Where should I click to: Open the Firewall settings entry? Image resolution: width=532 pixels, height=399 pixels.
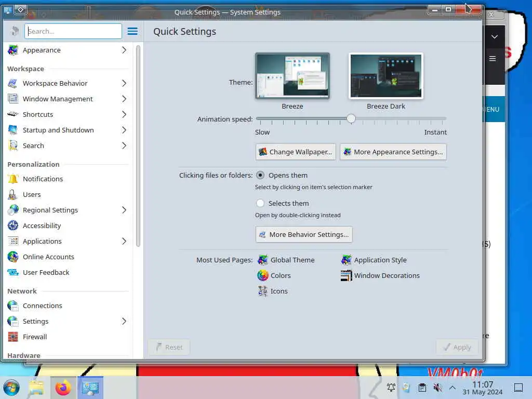68,337
